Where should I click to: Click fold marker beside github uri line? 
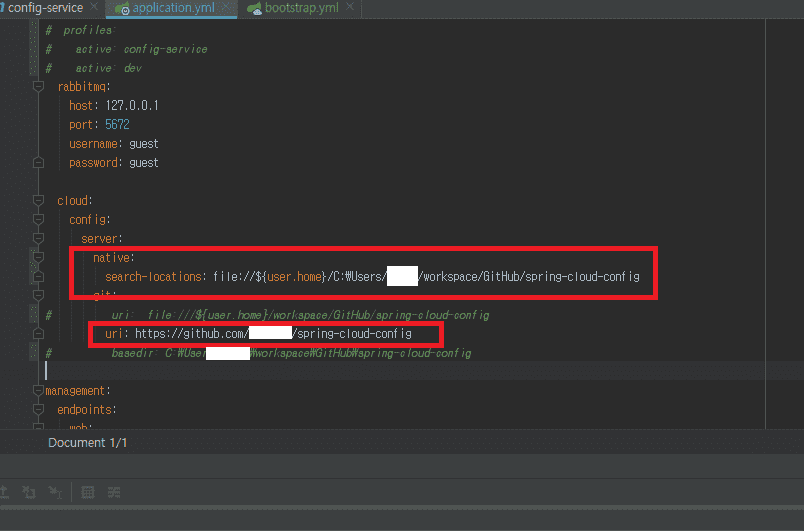[38, 333]
